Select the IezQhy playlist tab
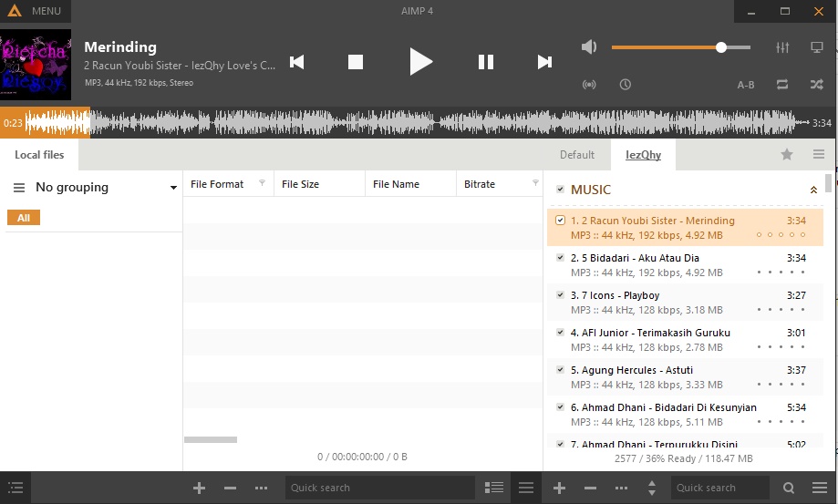This screenshot has height=504, width=838. 643,155
